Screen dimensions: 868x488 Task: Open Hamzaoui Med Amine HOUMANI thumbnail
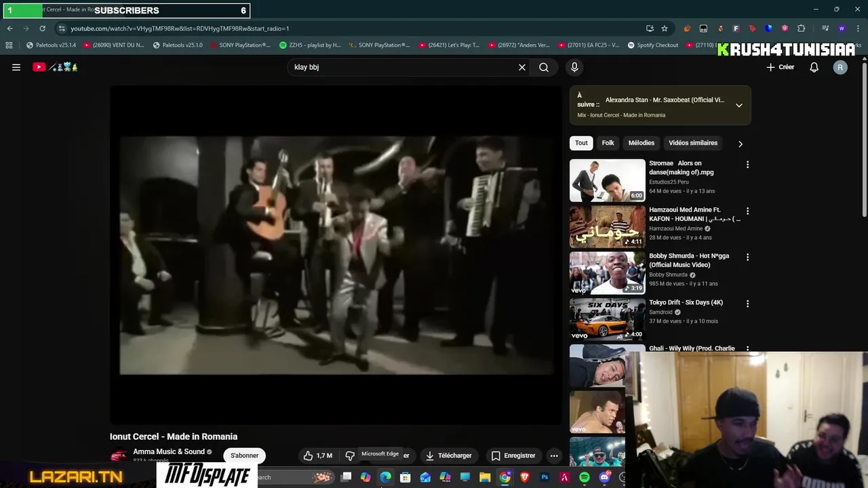coord(608,227)
